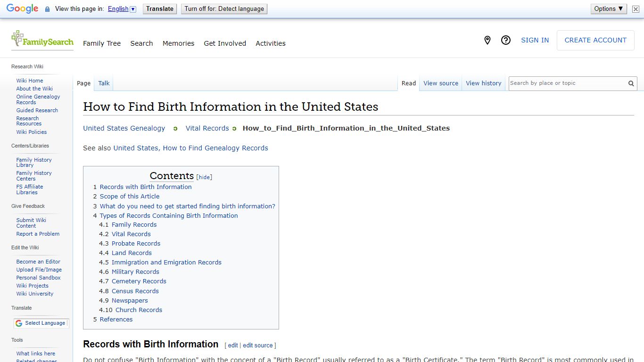Open About the Wiki sidebar link
Screen dimensions: 644x362
tap(34, 89)
